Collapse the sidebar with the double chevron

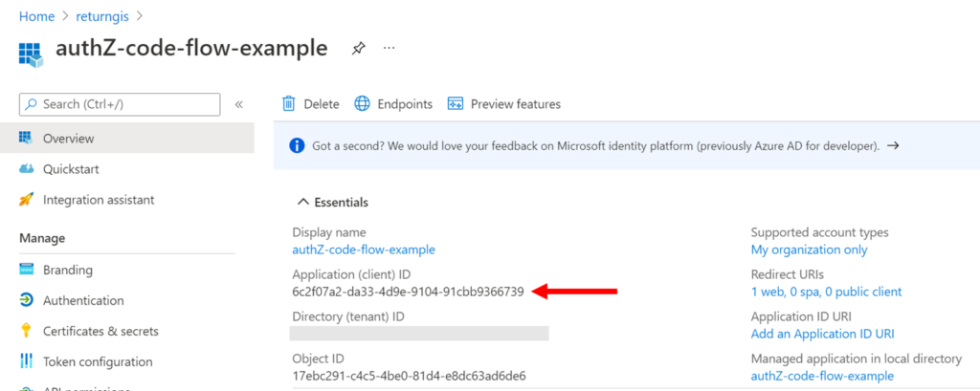[x=238, y=104]
